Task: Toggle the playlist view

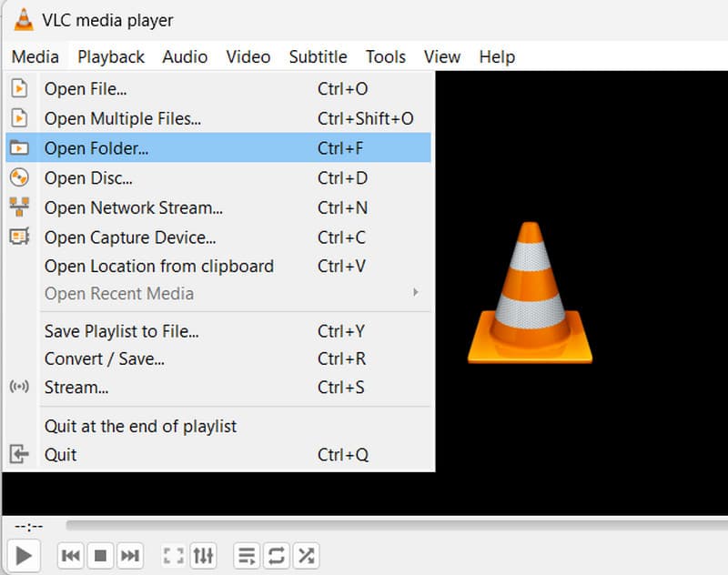Action: point(247,555)
